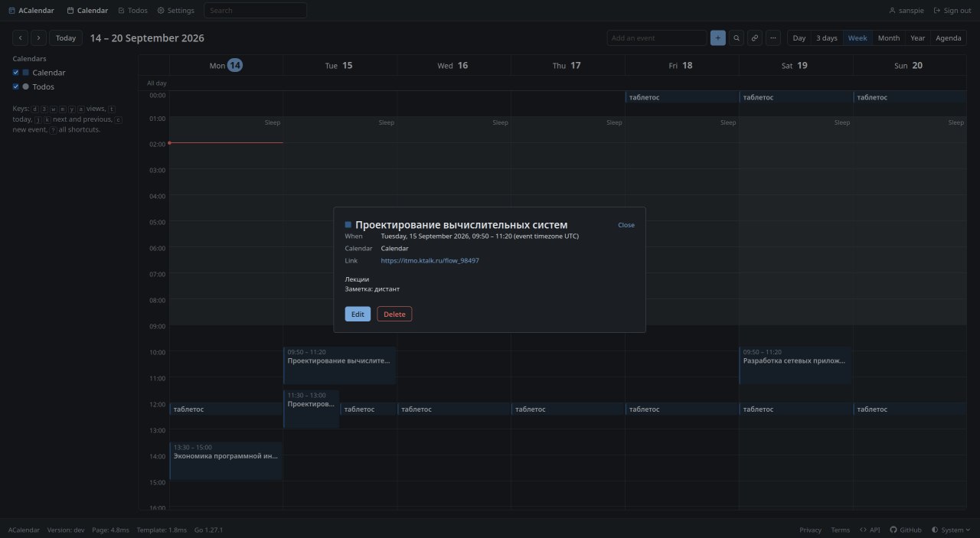
Task: Open the Tuesday 11:30 – 13:00 event
Action: coord(311,409)
